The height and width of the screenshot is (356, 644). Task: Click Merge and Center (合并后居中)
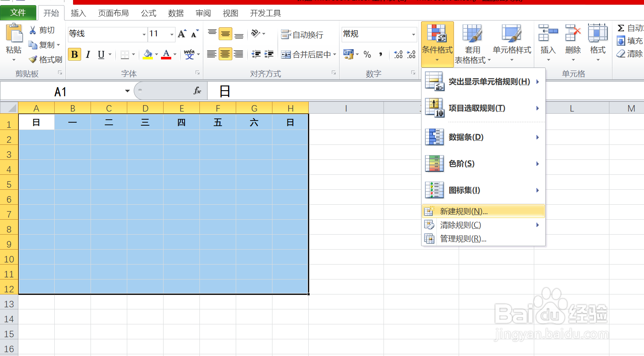click(x=306, y=54)
